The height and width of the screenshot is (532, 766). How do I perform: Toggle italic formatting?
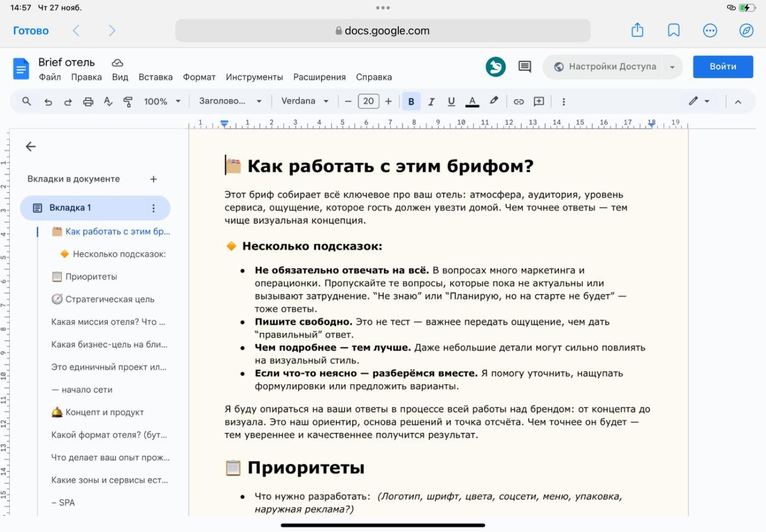[431, 102]
